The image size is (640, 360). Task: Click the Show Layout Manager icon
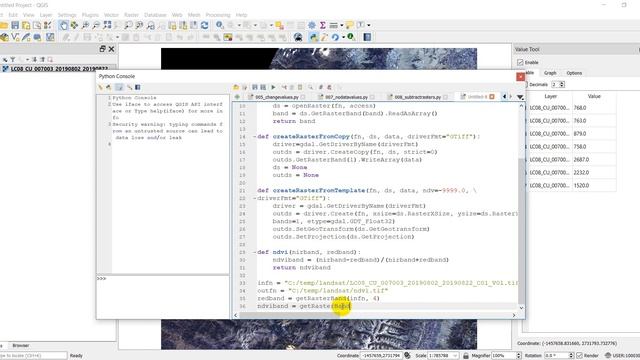click(37, 25)
